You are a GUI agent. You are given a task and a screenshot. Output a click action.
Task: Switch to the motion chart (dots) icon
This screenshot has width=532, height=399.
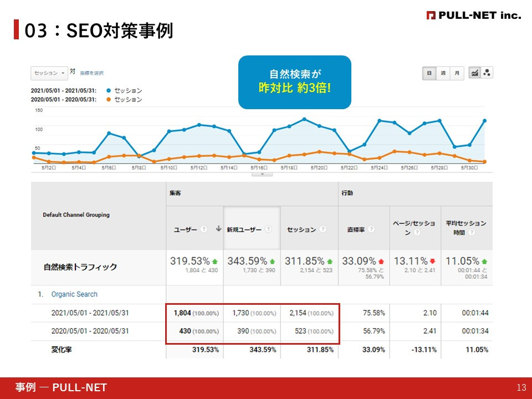tap(487, 73)
